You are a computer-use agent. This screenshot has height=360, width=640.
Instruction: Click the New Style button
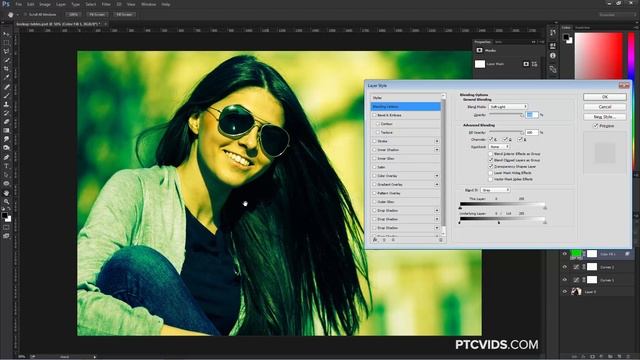click(604, 117)
